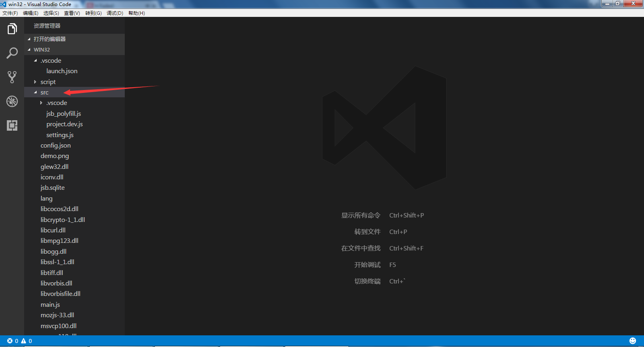The image size is (644, 347).
Task: Click the 切换终端 shortcut hint
Action: tap(367, 281)
